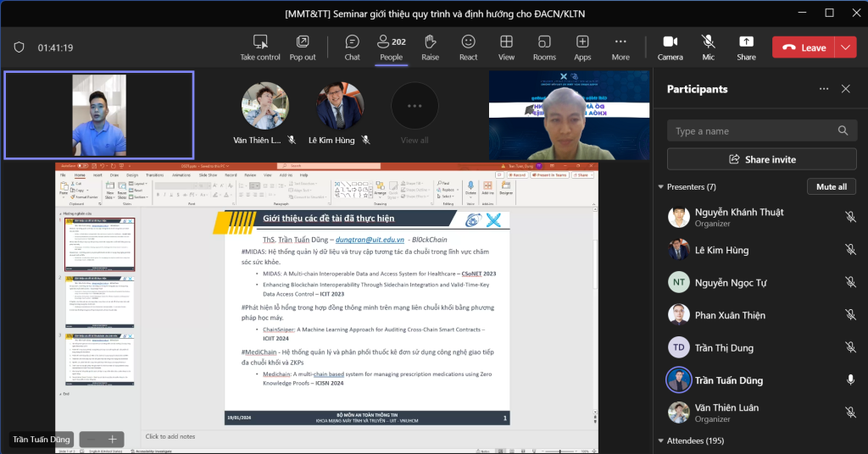This screenshot has width=868, height=454.
Task: Click Save icon in PowerPoint title bar
Action: pos(94,166)
